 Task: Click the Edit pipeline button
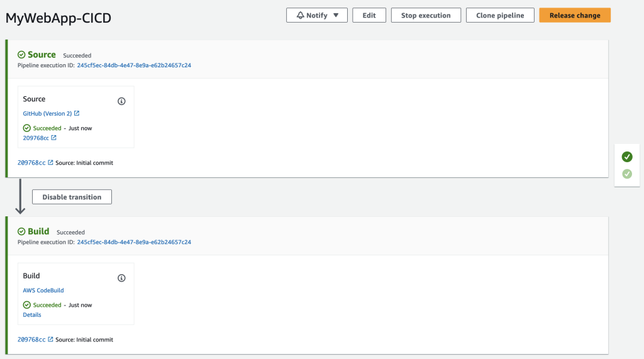coord(369,15)
